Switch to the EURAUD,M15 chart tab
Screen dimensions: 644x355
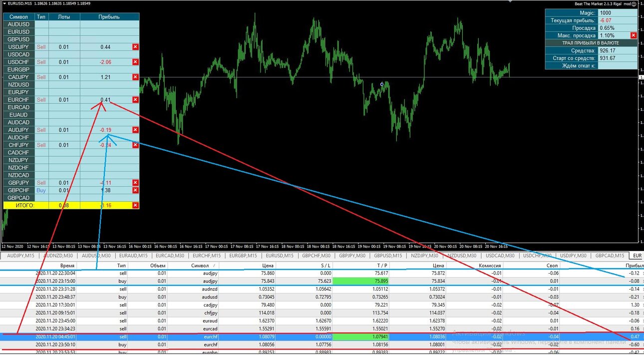tap(133, 256)
